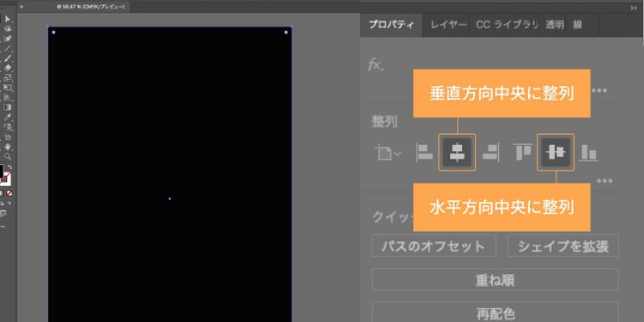Click the fx effects icon
Image resolution: width=644 pixels, height=322 pixels.
(x=375, y=64)
